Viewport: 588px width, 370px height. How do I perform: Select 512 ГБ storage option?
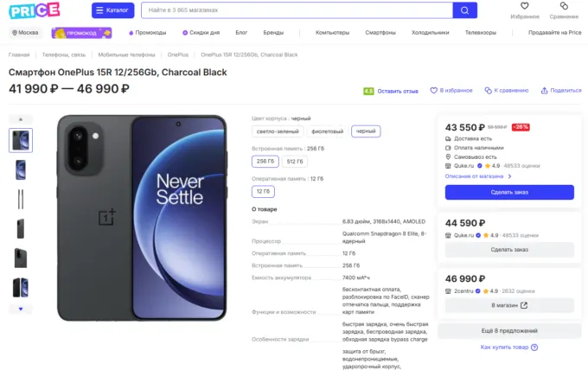295,162
